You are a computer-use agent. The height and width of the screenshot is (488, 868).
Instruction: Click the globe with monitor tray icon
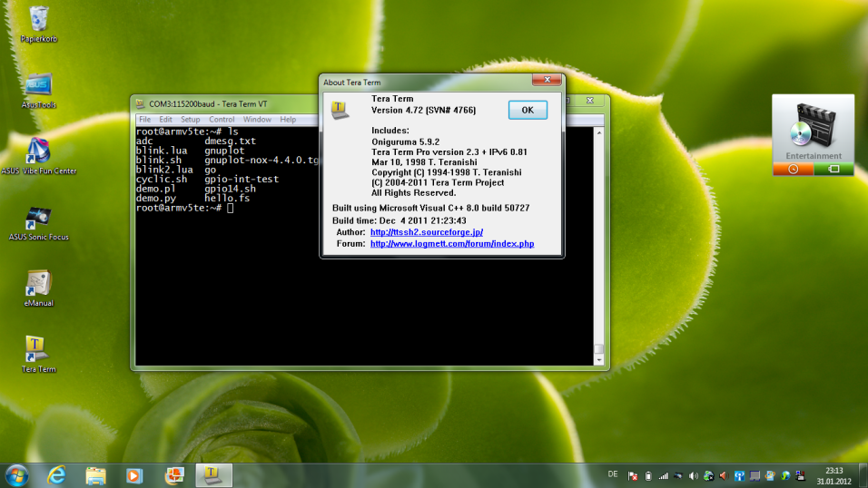coord(708,476)
